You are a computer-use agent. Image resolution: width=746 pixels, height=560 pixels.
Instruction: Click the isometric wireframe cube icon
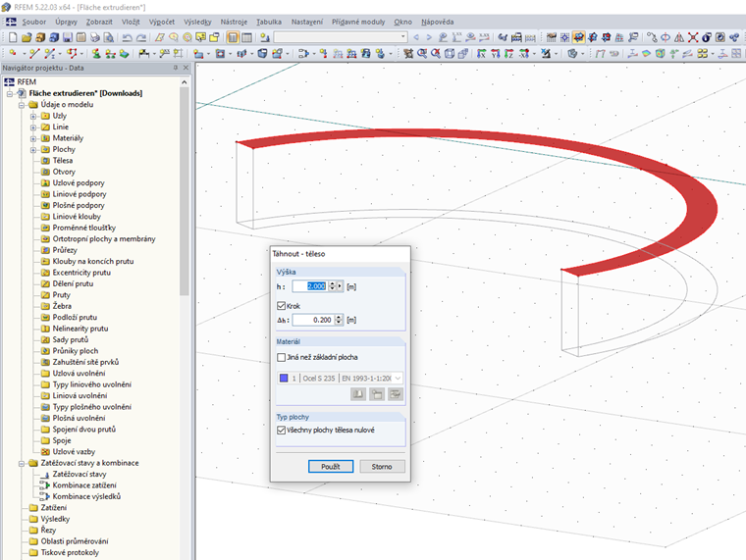tap(450, 54)
